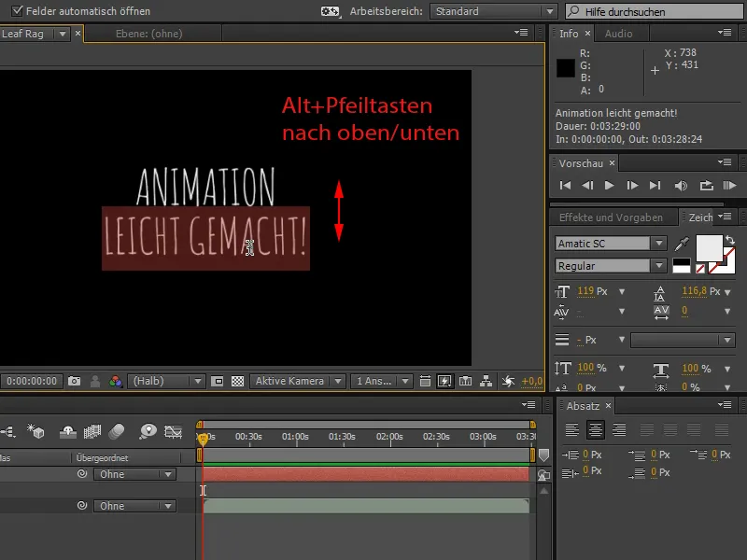Enable loop playback in the Vorschau panel
The image size is (747, 560).
[706, 185]
